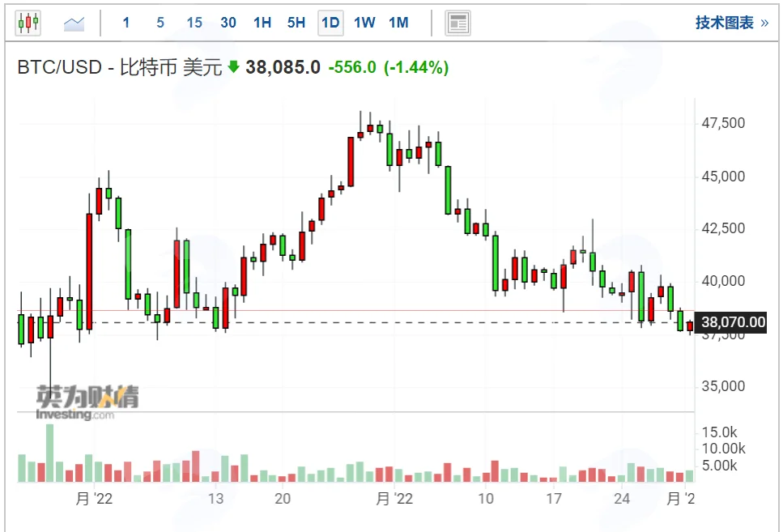Click the tallest green volume bar
Screen dimensions: 783x532
50,453
